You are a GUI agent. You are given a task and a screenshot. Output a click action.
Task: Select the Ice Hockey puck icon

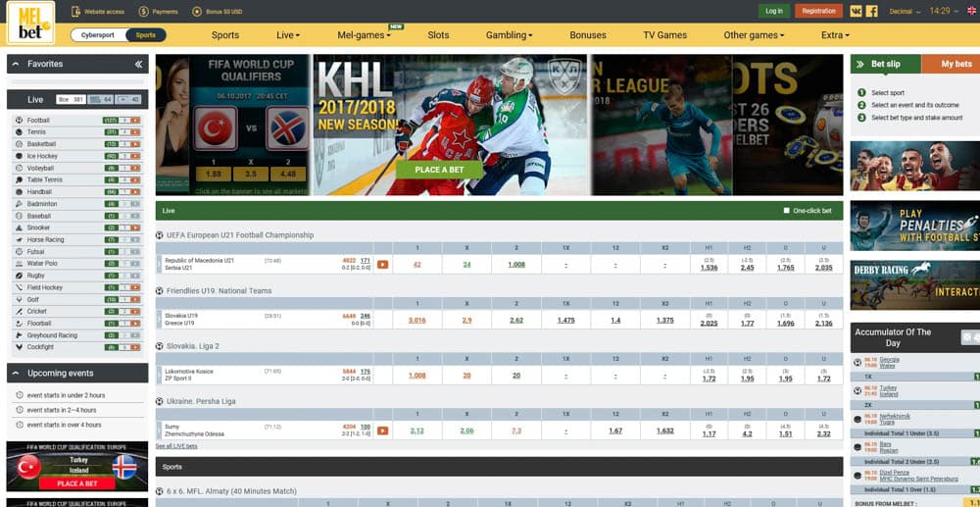pyautogui.click(x=19, y=156)
